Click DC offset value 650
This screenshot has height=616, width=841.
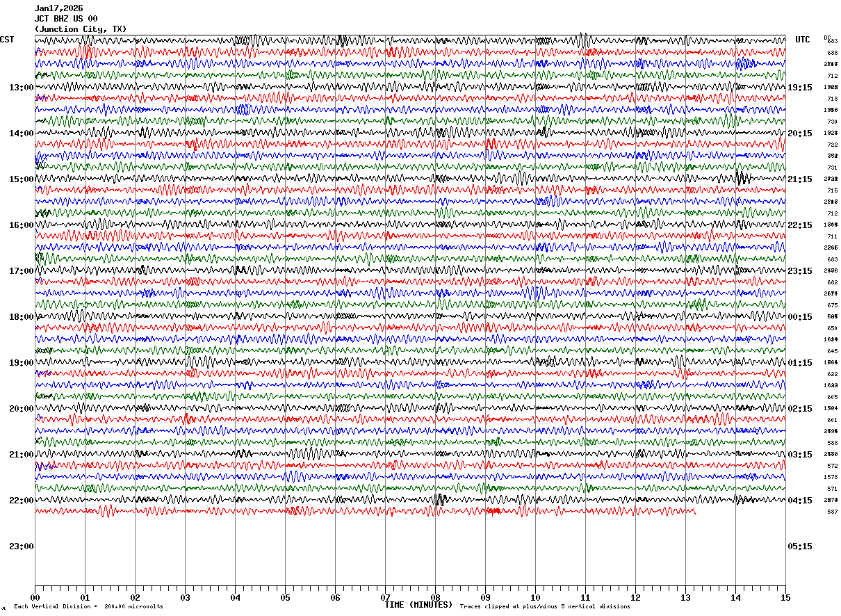832,328
